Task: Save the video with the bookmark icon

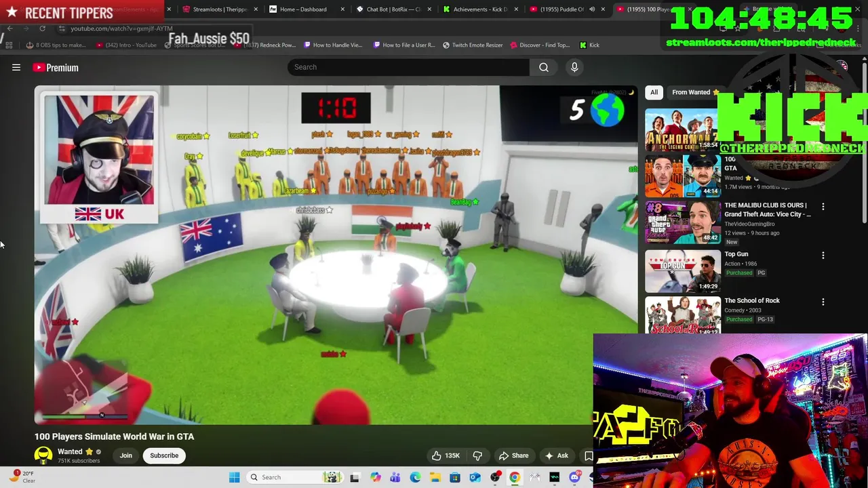Action: pyautogui.click(x=588, y=455)
